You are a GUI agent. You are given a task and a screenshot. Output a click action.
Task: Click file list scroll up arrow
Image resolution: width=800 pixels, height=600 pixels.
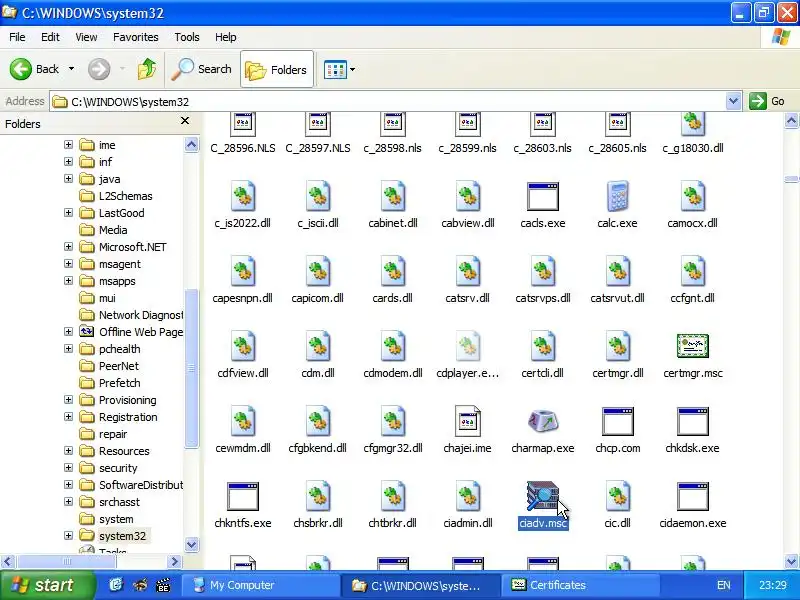(x=791, y=121)
